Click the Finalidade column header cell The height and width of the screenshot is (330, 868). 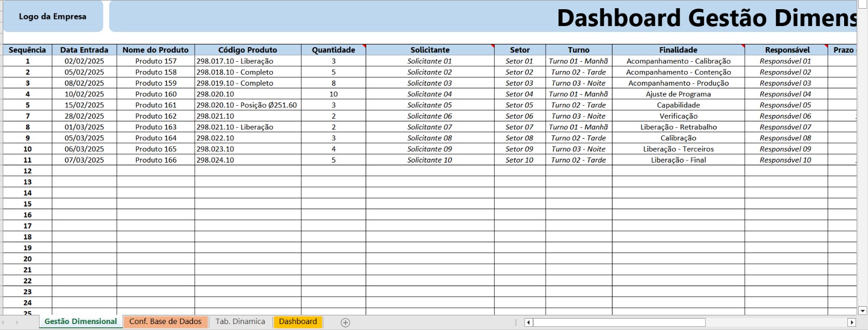tap(678, 50)
